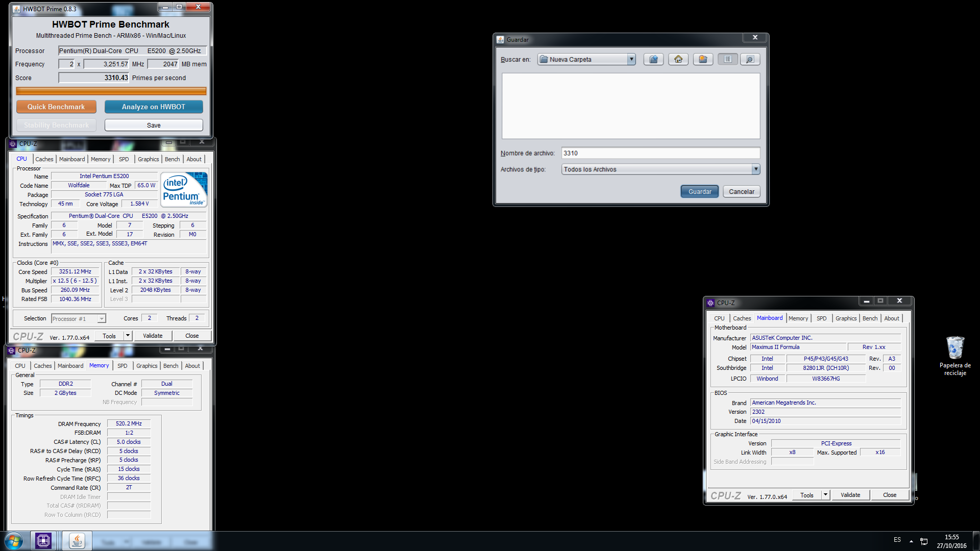Click Rated FSB value 1040.36 MHz
980x551 pixels.
75,299
